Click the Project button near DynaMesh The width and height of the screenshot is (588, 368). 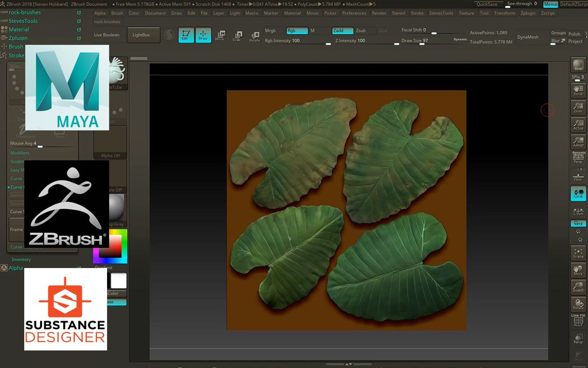pyautogui.click(x=575, y=41)
